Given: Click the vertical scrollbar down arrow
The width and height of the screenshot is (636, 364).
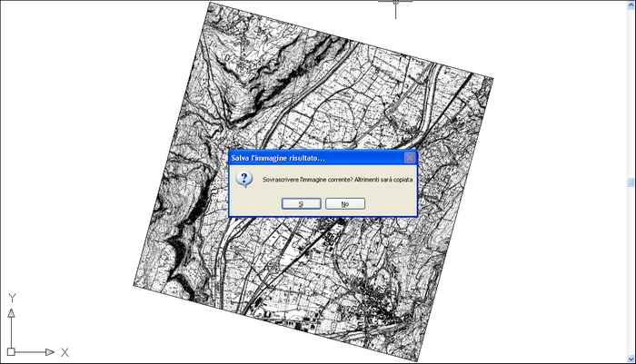Looking at the screenshot, I should click(x=631, y=358).
